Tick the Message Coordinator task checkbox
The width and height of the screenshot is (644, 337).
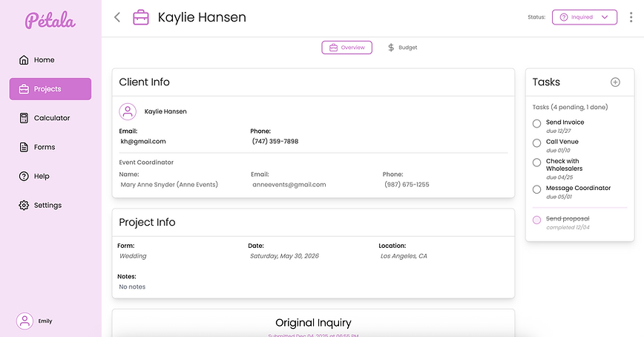pos(536,189)
